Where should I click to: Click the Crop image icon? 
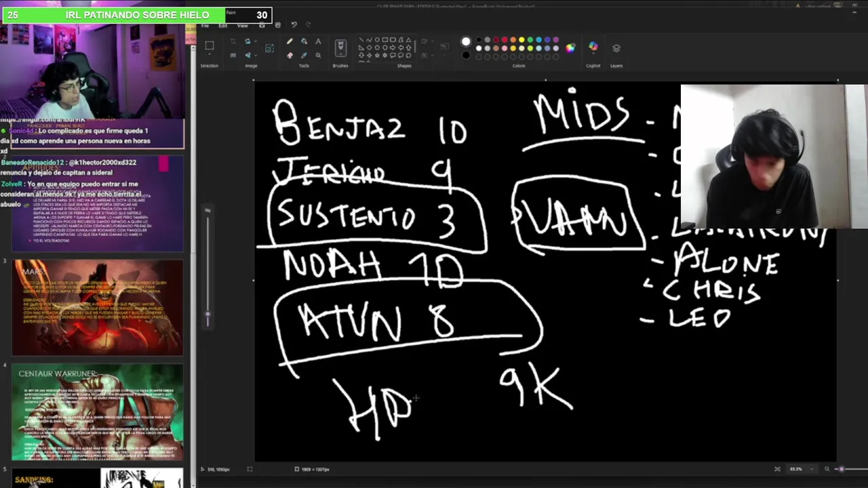233,41
